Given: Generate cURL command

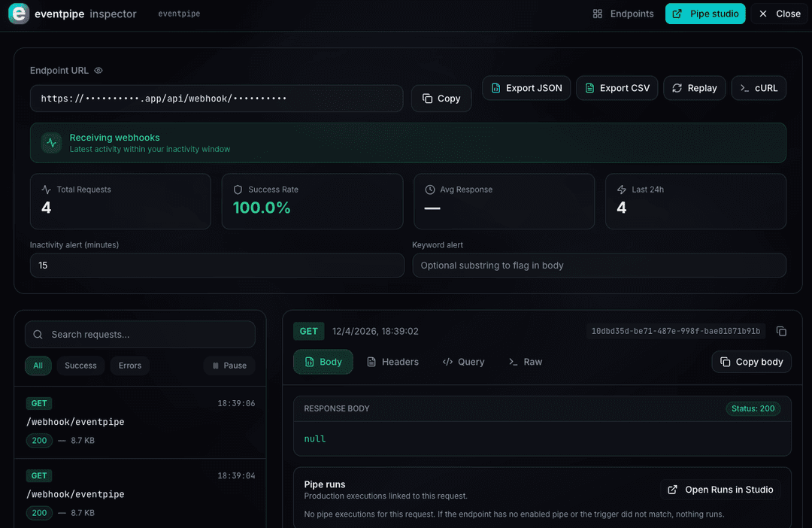Looking at the screenshot, I should [x=759, y=88].
